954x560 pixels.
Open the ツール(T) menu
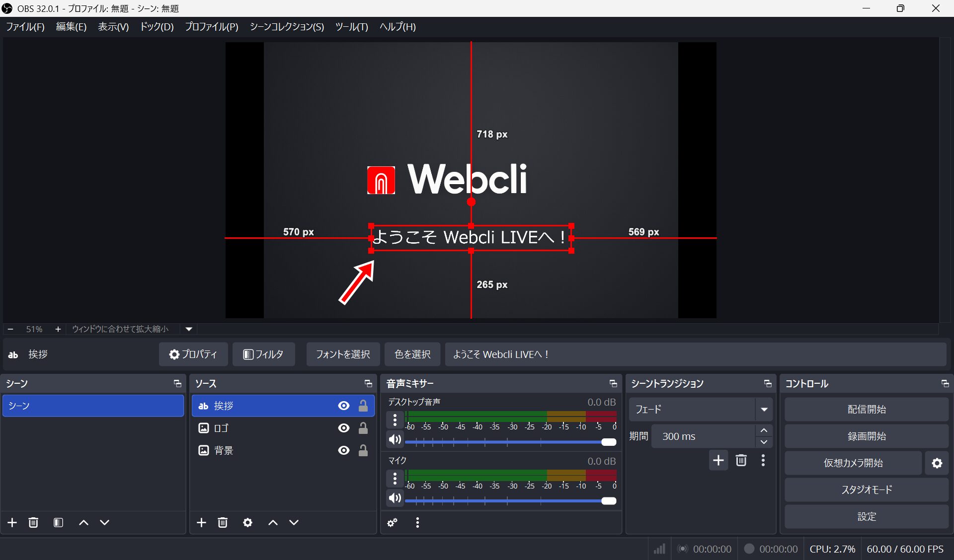point(351,27)
